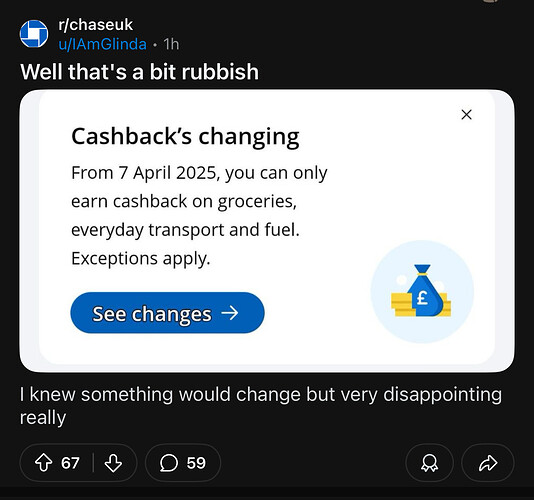Viewport: 534px width, 500px height.
Task: Click the From 7 April 2025 notice text
Action: pyautogui.click(x=199, y=215)
